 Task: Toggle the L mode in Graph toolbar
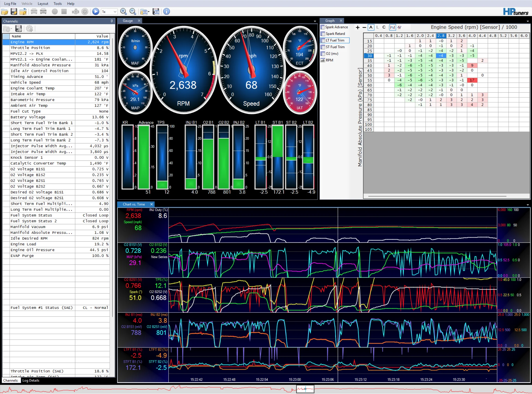[377, 27]
